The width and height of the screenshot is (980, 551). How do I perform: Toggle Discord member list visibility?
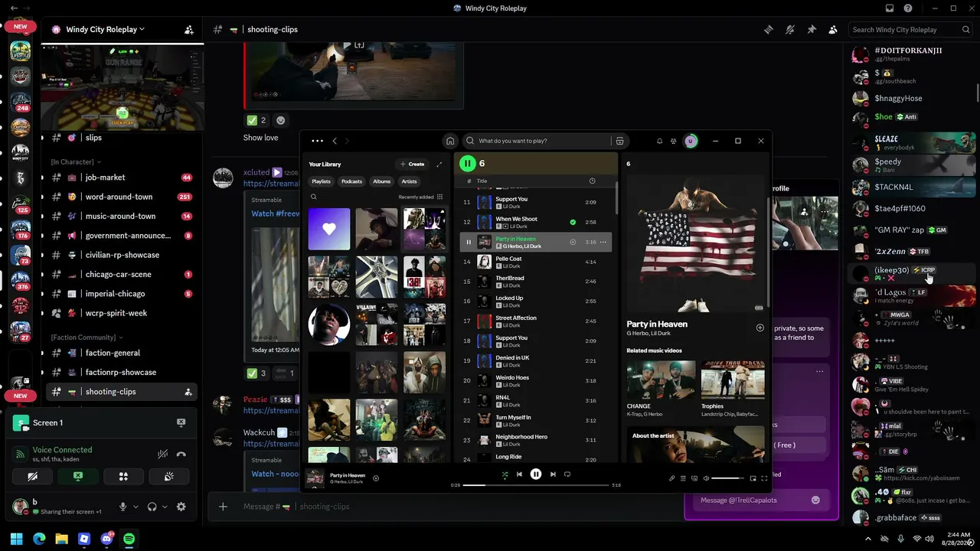pos(833,30)
